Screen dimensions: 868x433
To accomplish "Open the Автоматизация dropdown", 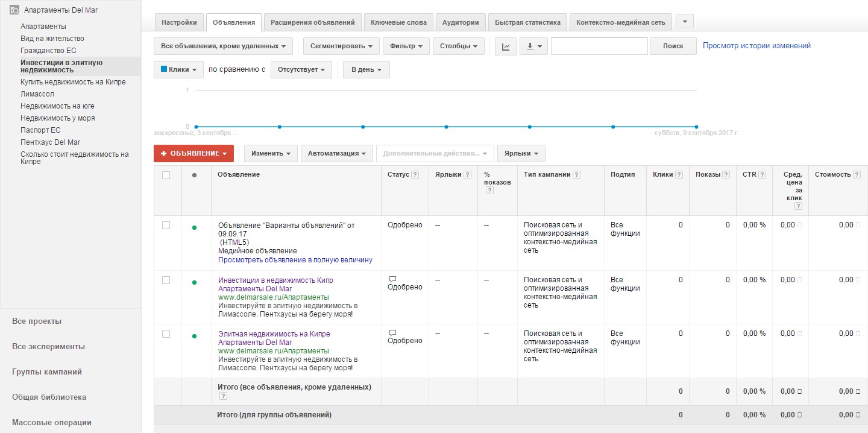I will (337, 153).
